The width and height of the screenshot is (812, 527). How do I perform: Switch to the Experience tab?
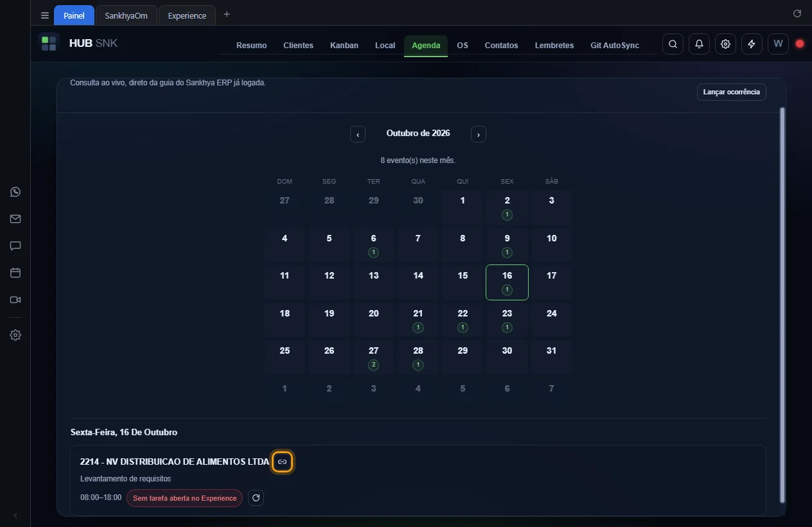(x=187, y=15)
